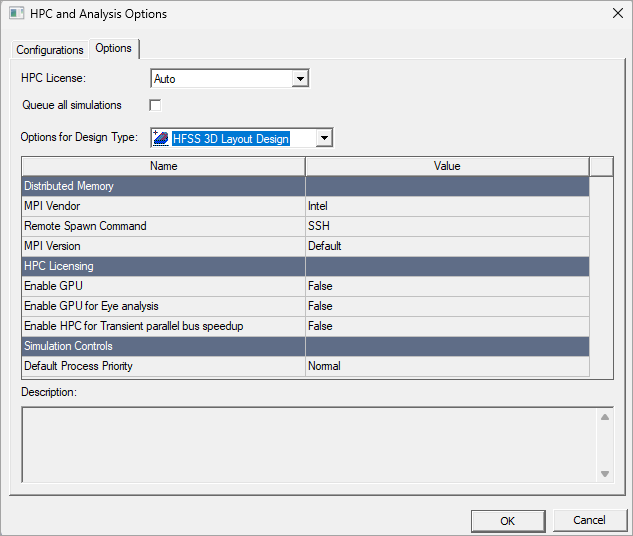Select the Simulation Controls section row

click(x=306, y=346)
